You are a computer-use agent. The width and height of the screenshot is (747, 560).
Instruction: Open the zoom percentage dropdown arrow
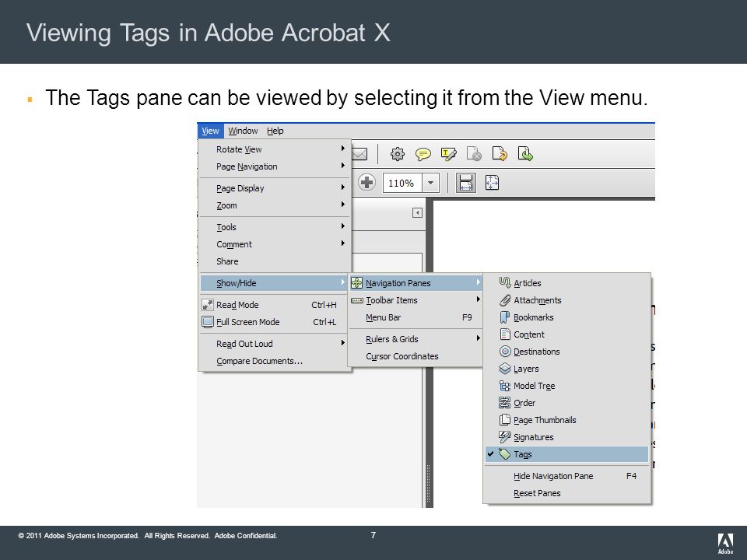click(x=430, y=183)
